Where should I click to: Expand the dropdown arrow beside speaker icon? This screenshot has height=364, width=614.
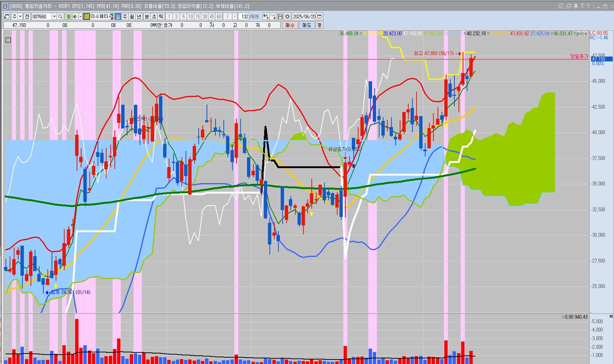[80, 17]
